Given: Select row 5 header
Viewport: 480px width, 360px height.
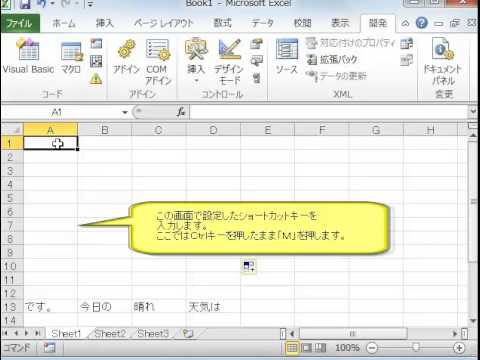Looking at the screenshot, I should coord(12,198).
